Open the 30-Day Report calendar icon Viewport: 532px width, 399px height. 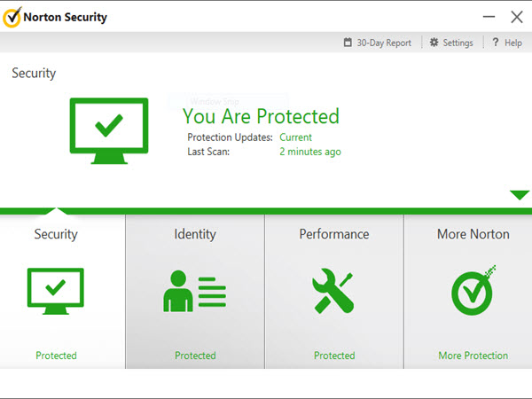[348, 43]
